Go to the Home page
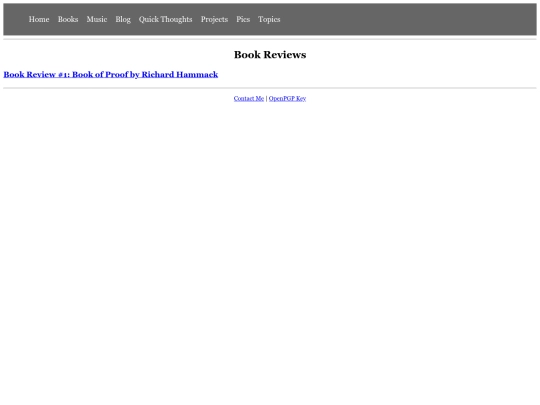Screen dimensions: 540x405 (39, 19)
